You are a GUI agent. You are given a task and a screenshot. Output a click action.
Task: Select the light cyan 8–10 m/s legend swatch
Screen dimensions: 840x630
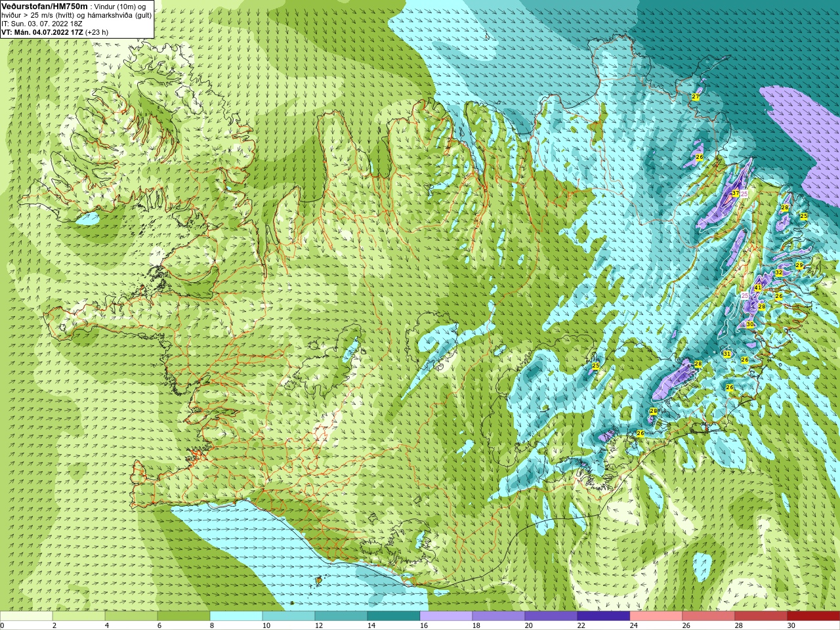[236, 616]
